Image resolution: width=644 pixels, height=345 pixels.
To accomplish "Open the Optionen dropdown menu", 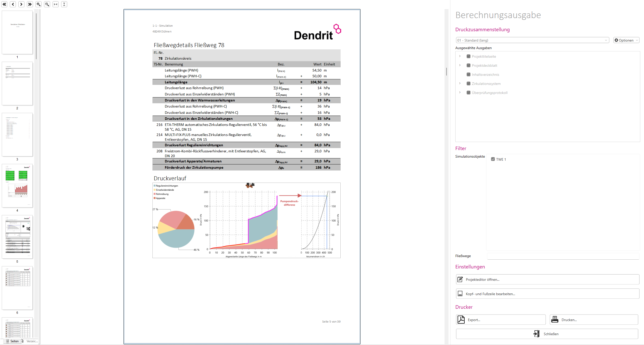I will (626, 40).
